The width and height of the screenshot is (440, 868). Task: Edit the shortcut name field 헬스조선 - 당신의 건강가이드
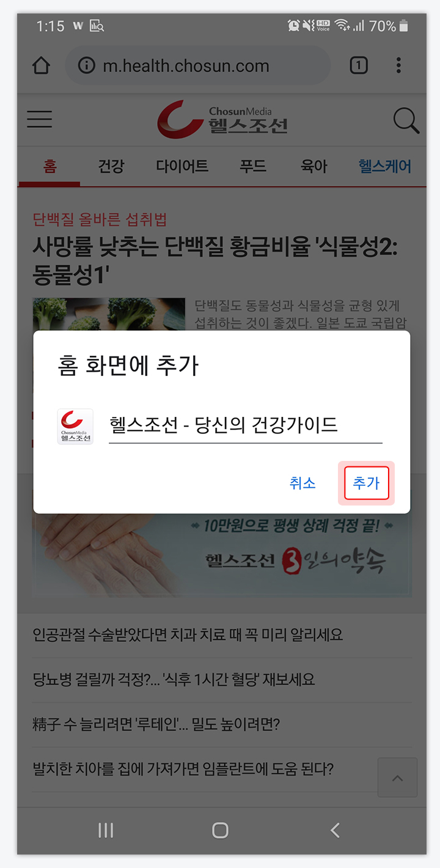[246, 425]
